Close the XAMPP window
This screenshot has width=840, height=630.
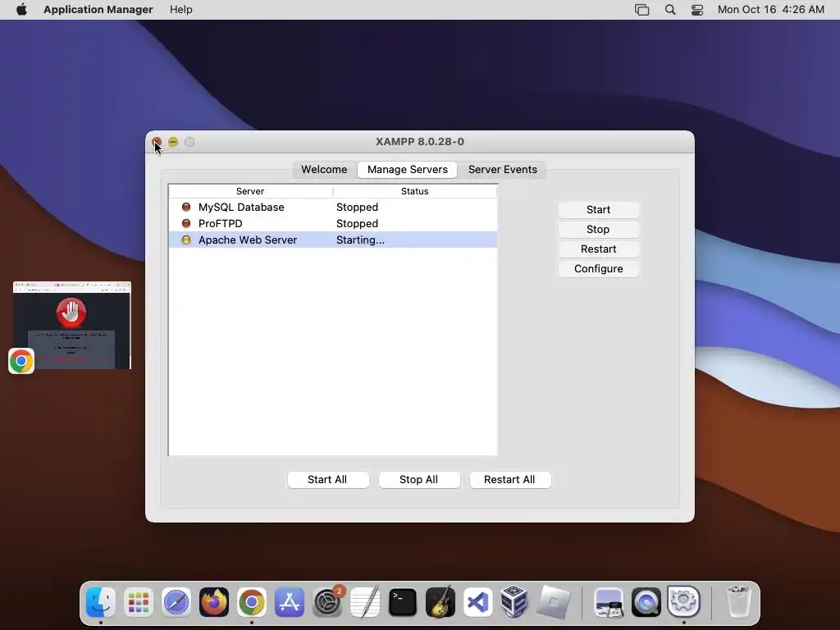157,142
